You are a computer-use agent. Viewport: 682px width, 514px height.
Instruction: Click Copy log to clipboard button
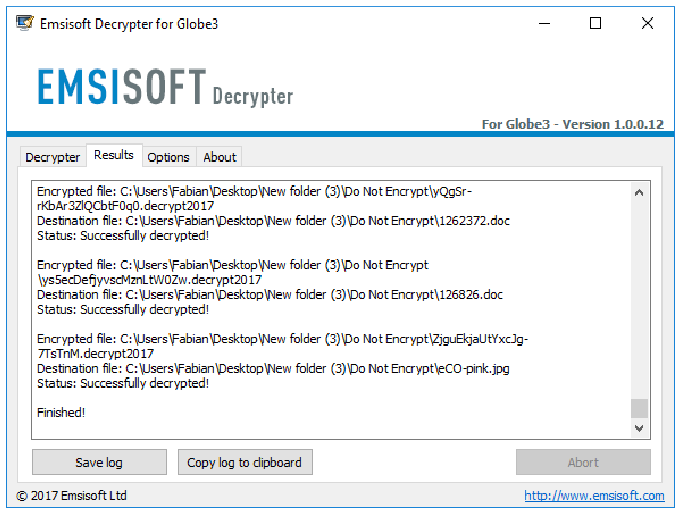(x=245, y=462)
